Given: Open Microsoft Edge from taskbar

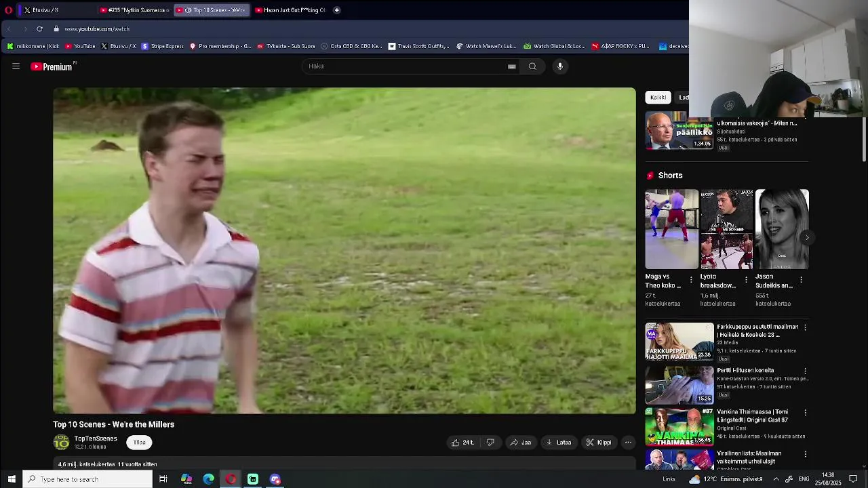Looking at the screenshot, I should (208, 479).
